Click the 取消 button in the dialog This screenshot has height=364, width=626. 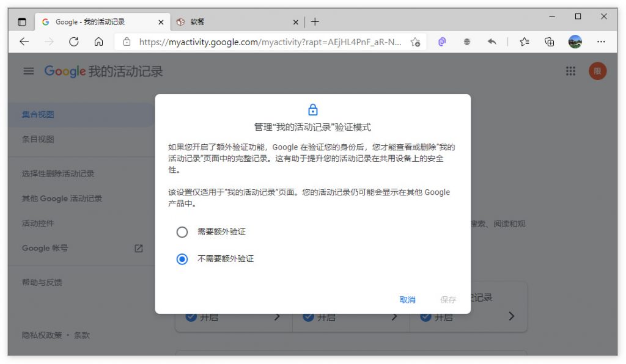point(408,299)
